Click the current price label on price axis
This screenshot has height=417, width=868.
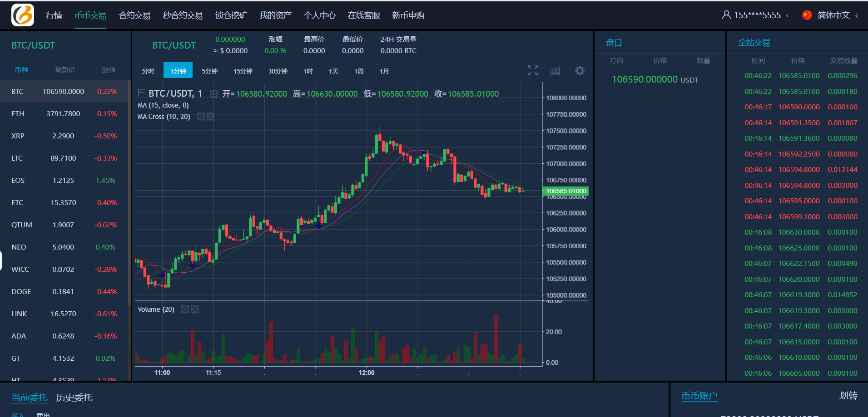[565, 191]
